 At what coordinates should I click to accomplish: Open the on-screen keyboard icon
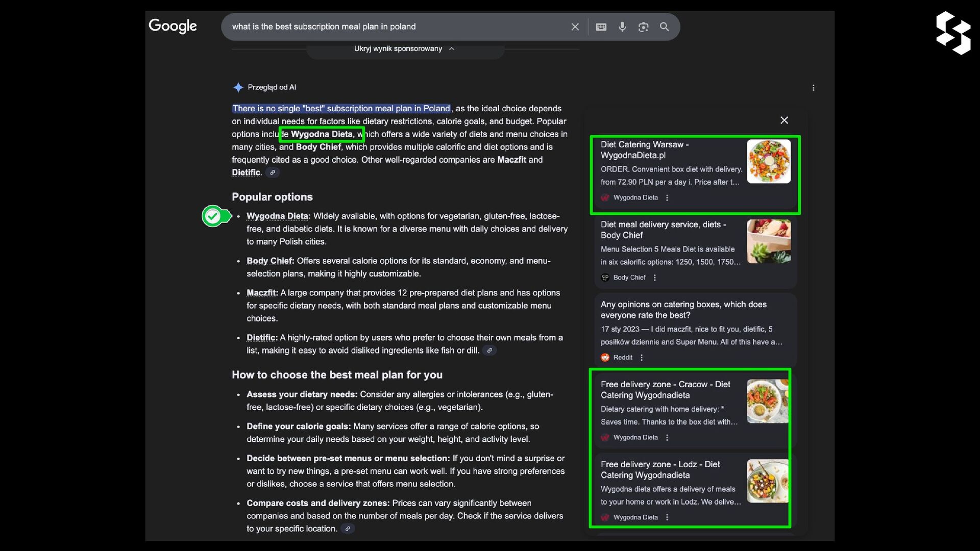pyautogui.click(x=601, y=27)
